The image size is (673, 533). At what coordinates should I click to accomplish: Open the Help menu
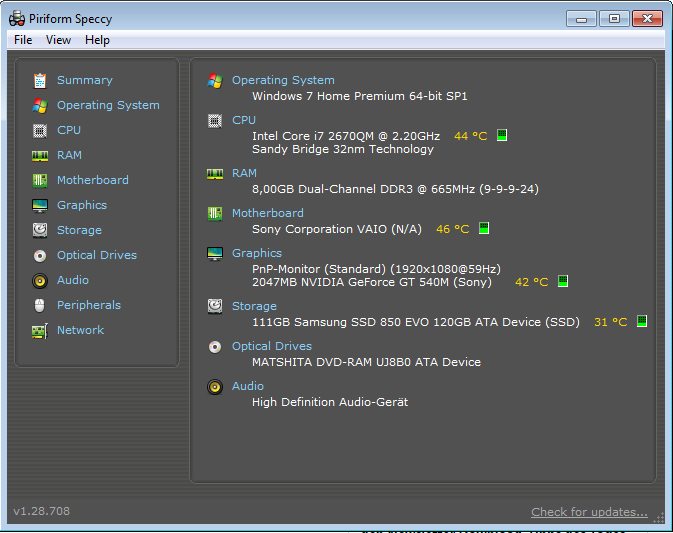pos(97,40)
